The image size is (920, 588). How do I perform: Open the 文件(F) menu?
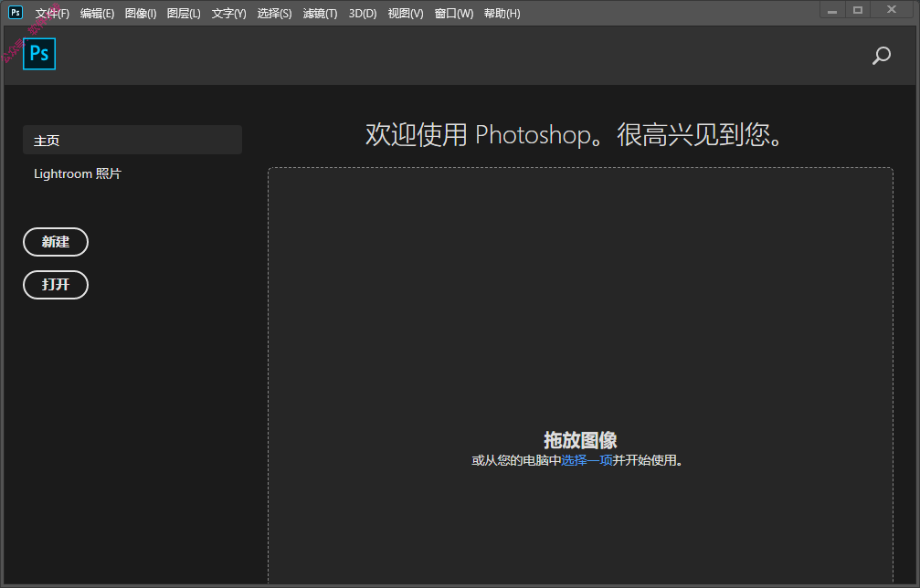[x=52, y=14]
